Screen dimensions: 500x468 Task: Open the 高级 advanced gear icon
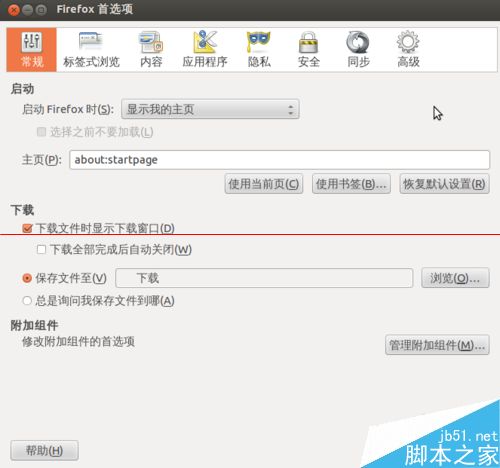coord(408,50)
